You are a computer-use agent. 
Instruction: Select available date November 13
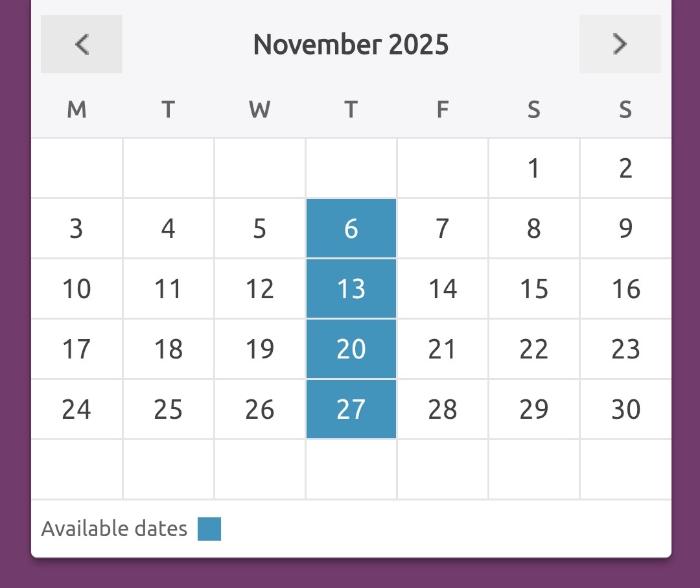click(351, 289)
